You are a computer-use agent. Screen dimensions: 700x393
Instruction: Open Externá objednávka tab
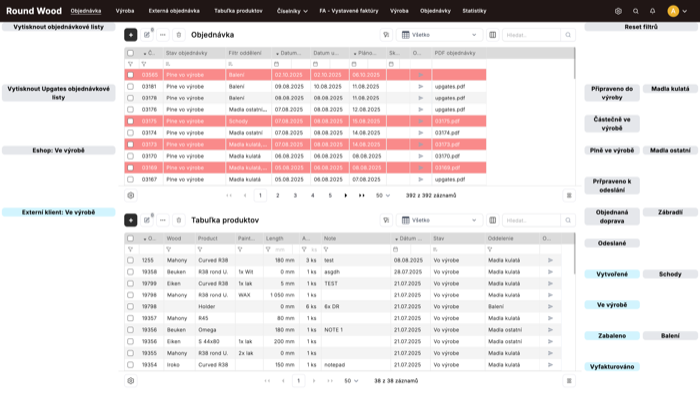(x=174, y=11)
